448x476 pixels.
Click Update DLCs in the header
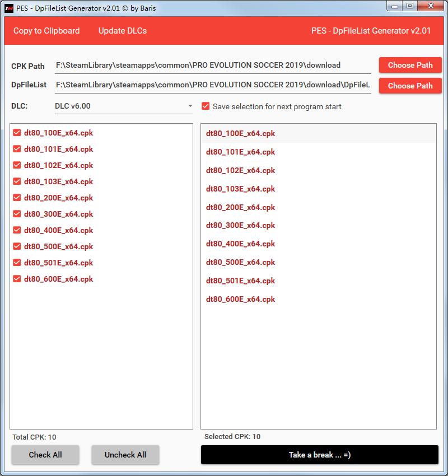pos(123,31)
